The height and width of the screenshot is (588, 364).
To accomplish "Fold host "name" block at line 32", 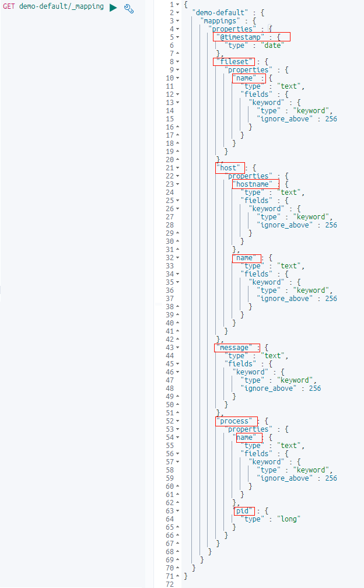I will click(x=178, y=258).
